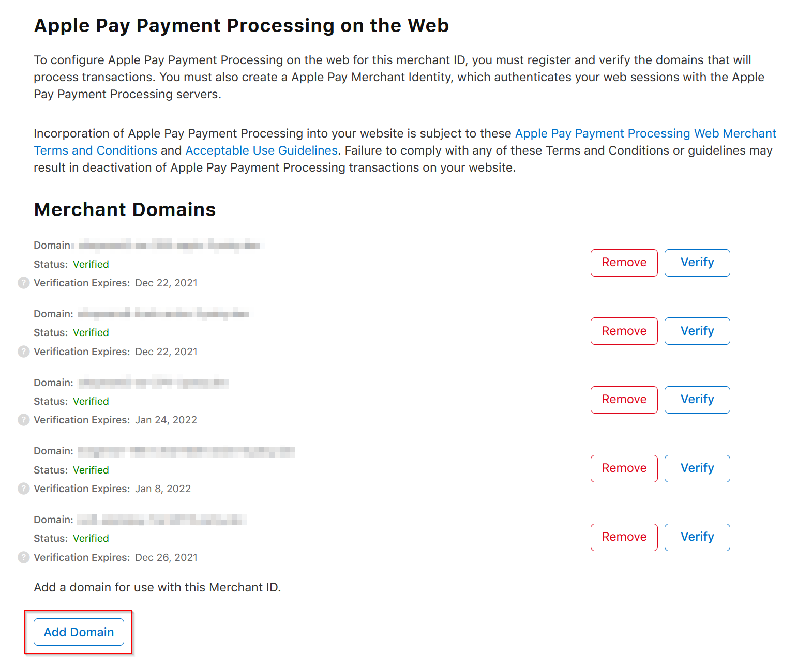
Task: Click Verified status of the last domain
Action: click(x=91, y=538)
